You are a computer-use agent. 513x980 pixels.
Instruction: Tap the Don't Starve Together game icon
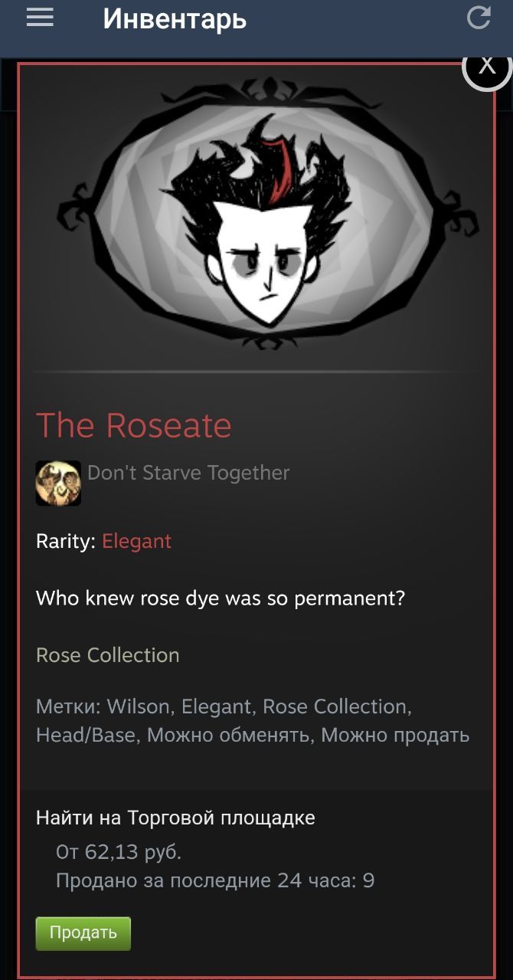pos(58,483)
